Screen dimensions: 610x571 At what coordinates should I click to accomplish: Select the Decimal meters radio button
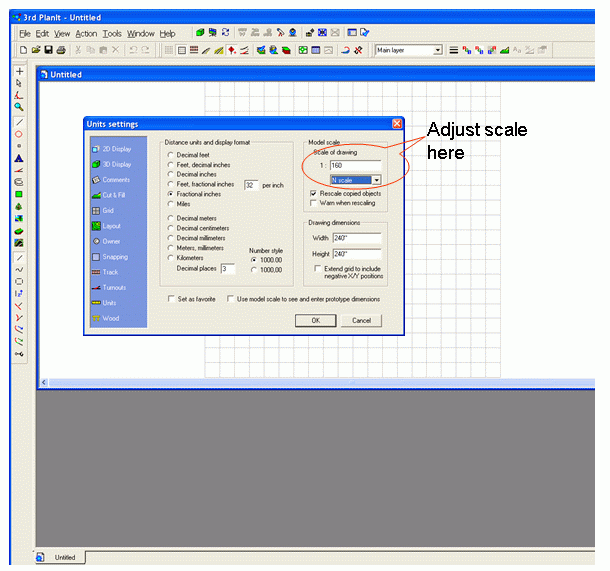(170, 218)
